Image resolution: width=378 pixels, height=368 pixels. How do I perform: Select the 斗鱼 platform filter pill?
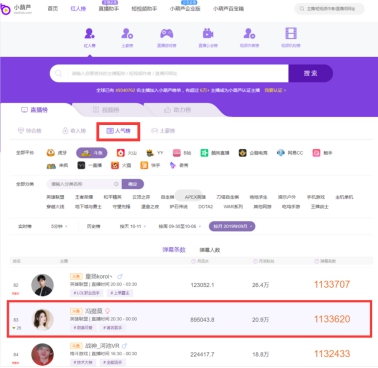point(92,153)
